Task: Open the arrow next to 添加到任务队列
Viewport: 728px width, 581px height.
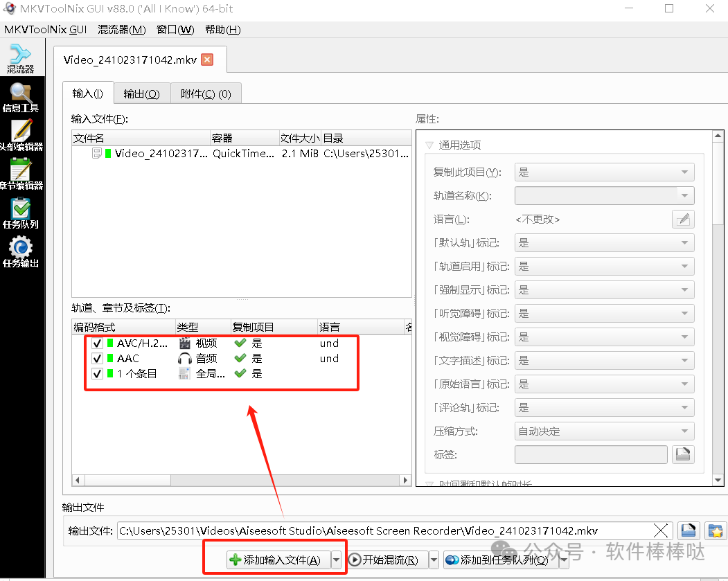Action: (x=564, y=560)
